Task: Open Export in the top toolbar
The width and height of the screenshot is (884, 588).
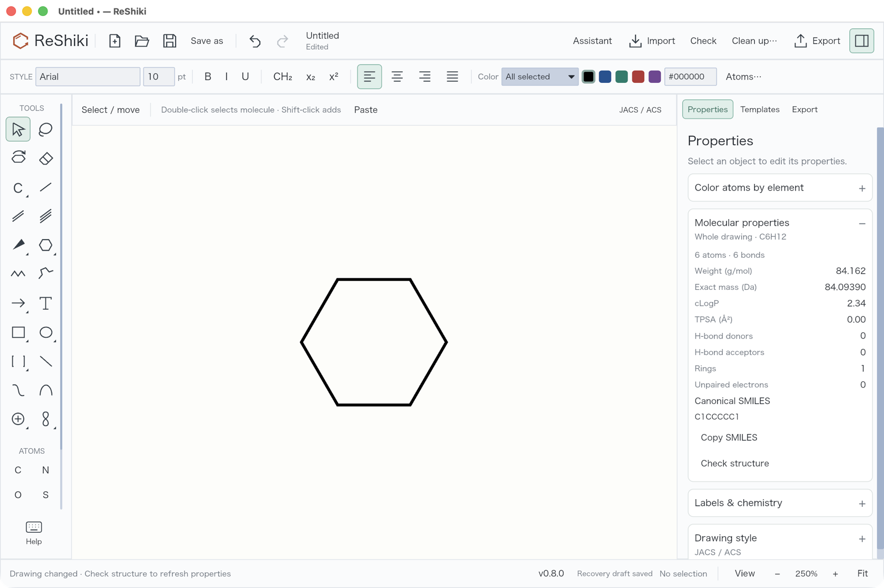Action: [x=817, y=41]
